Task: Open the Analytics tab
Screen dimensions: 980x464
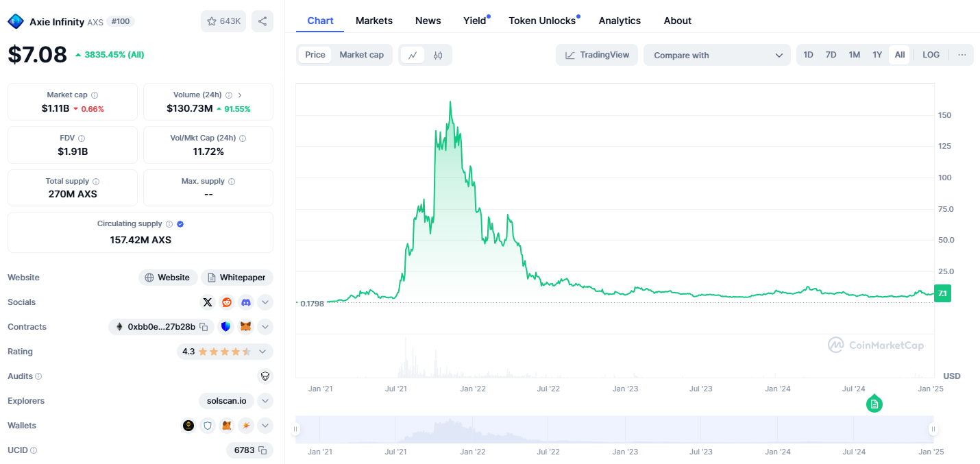Action: [x=620, y=21]
